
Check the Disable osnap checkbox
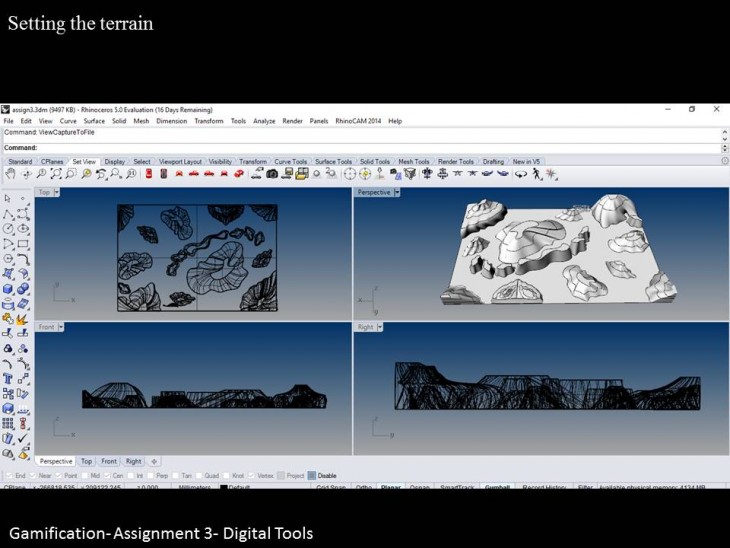click(312, 476)
